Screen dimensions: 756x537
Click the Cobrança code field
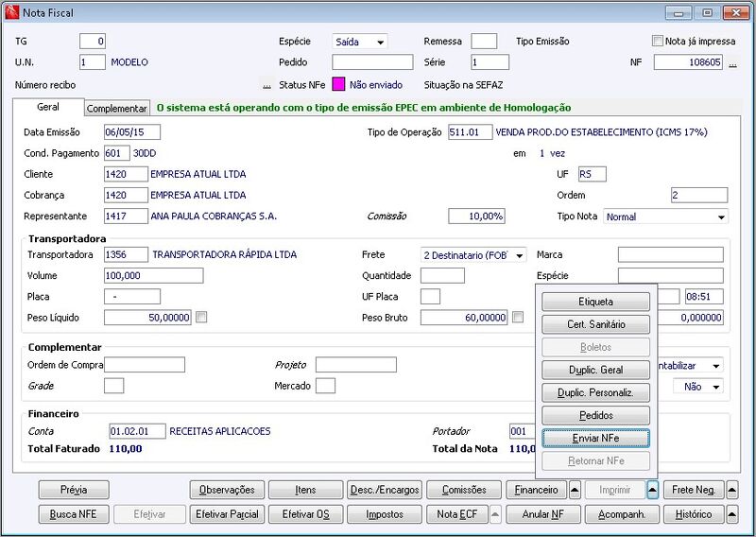coord(126,196)
